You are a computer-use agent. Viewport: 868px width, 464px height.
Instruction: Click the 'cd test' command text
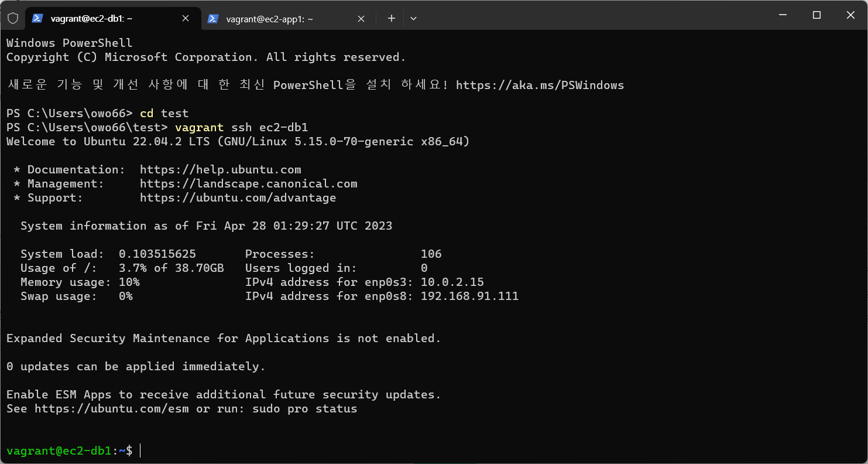coord(164,114)
